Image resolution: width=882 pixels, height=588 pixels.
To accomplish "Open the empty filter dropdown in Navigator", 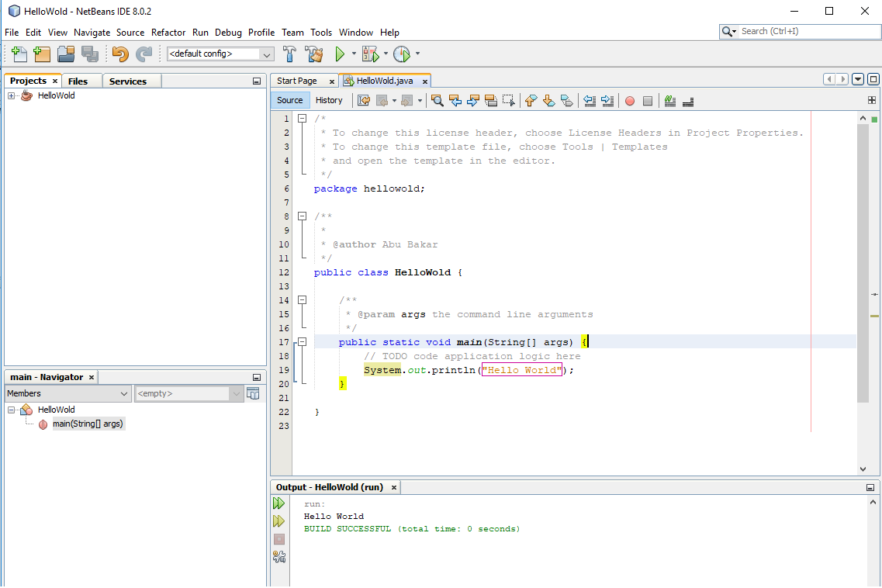I will coord(189,393).
